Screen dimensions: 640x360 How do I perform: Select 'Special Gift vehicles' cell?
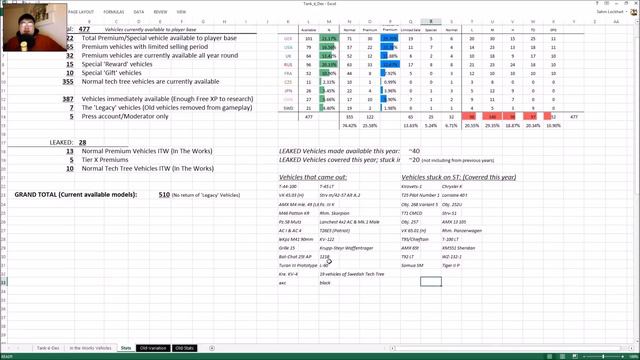(111, 73)
